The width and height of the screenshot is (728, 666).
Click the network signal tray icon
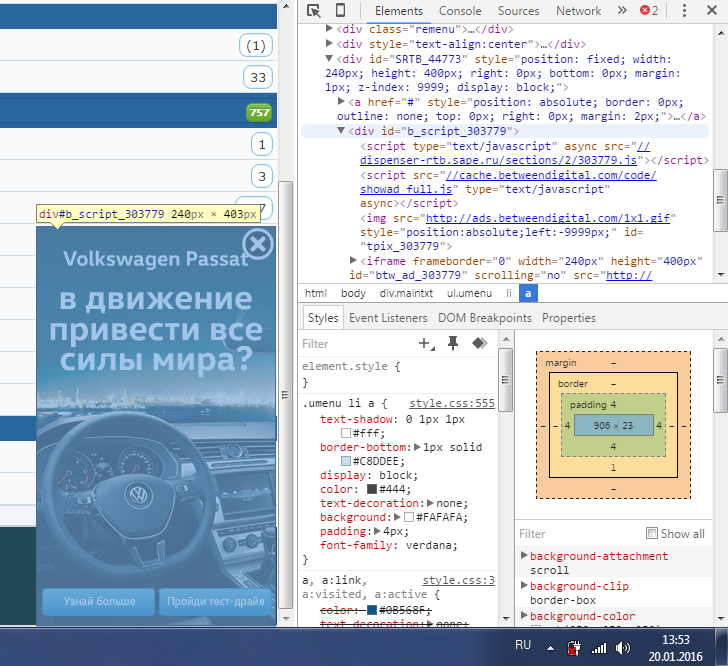coord(599,648)
